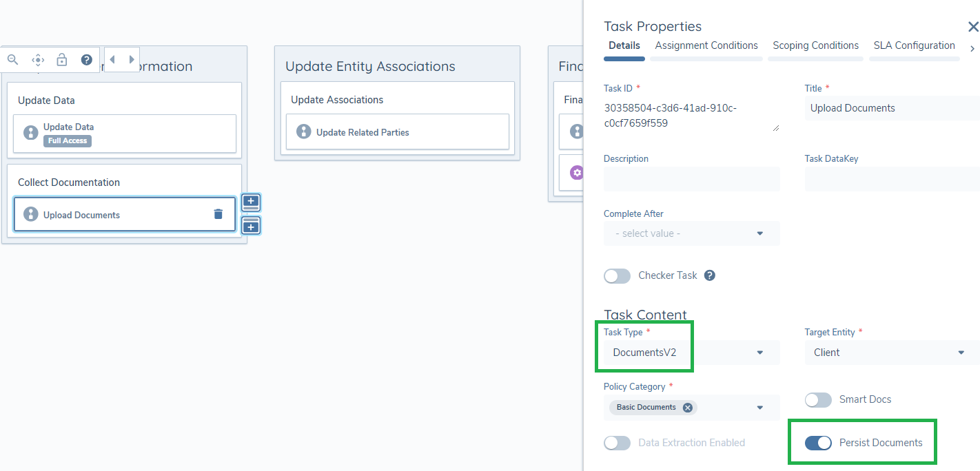
Task: Open the SLA Configuration tab
Action: [x=914, y=45]
